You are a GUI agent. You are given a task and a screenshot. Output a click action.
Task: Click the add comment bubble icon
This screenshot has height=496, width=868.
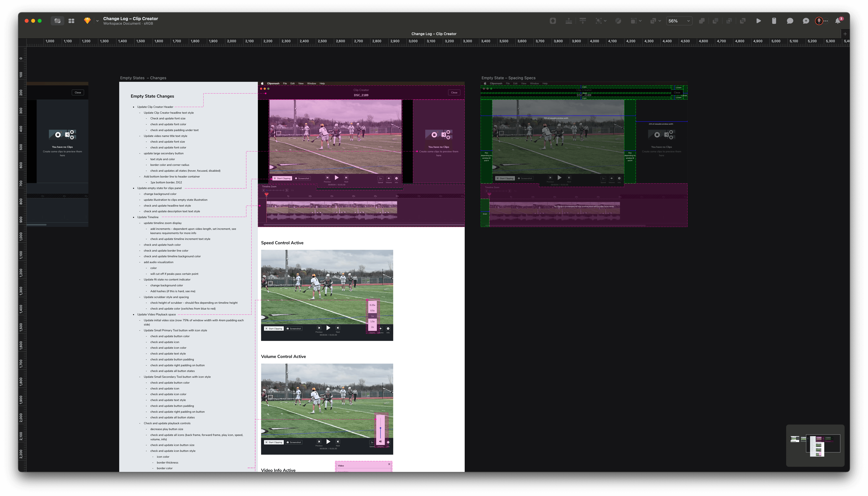[x=806, y=21]
